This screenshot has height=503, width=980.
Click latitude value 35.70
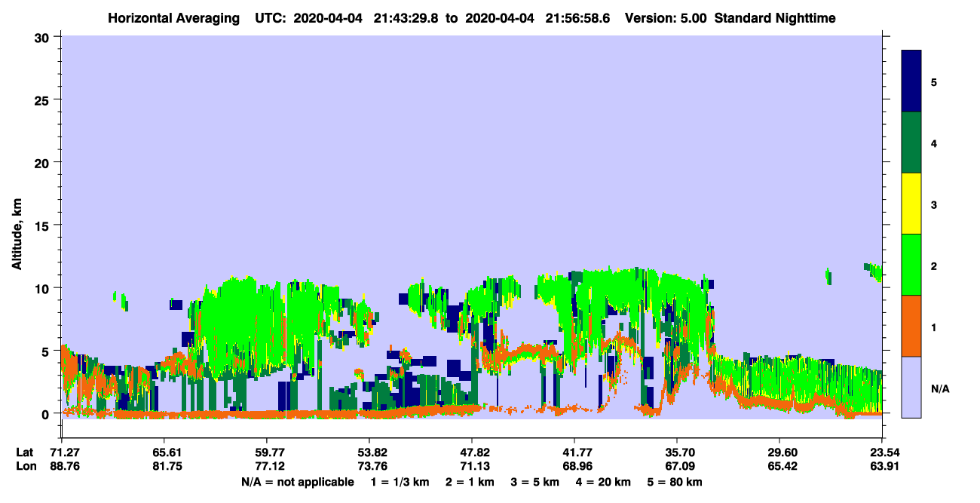[x=677, y=452]
